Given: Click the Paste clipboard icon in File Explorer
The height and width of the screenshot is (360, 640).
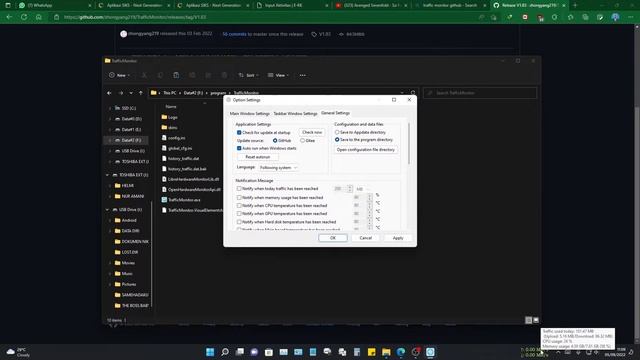Looking at the screenshot, I should tap(176, 75).
